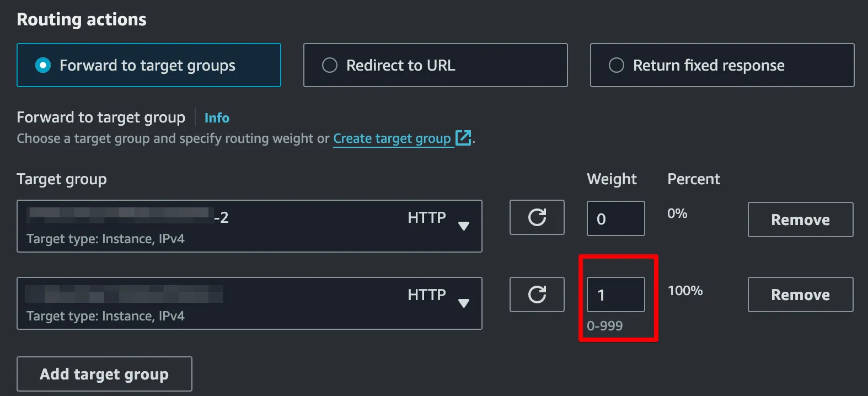This screenshot has width=868, height=396.
Task: Click the external link icon beside Create target group
Action: coord(463,138)
